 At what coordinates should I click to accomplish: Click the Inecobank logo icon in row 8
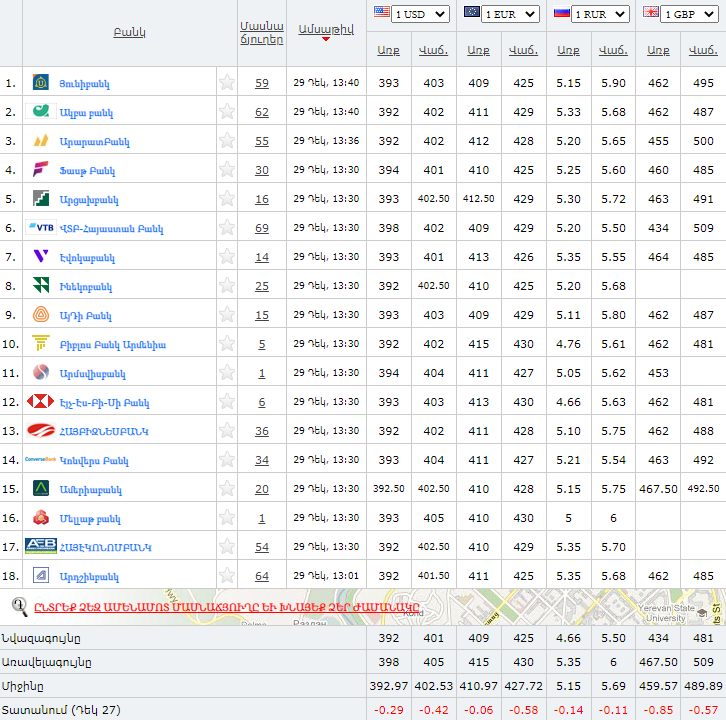pos(41,285)
